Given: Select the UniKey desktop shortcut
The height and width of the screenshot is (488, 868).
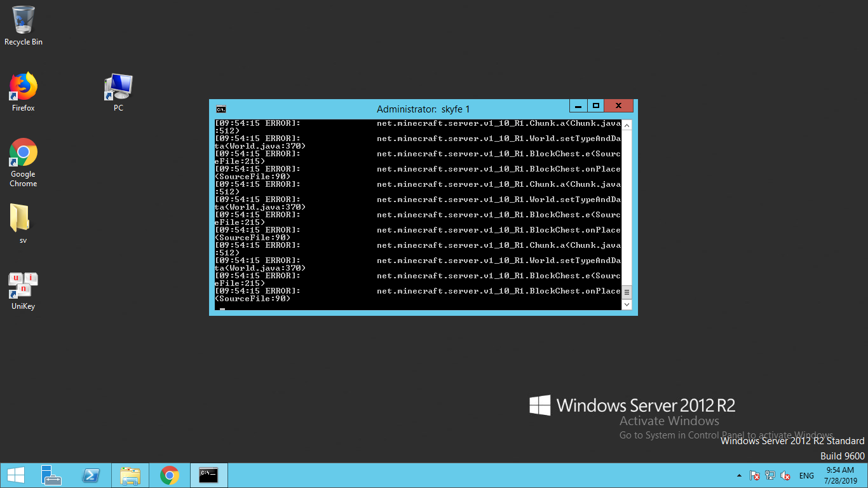Looking at the screenshot, I should point(24,291).
